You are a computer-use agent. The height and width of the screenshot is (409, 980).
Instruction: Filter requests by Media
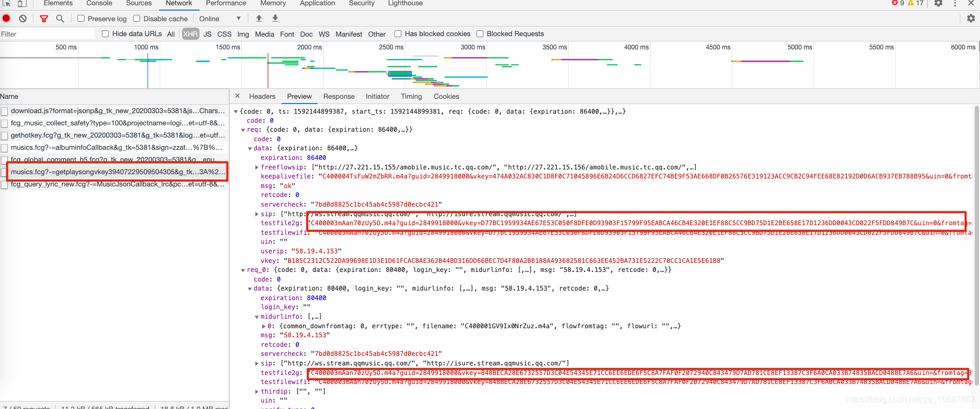(x=264, y=34)
